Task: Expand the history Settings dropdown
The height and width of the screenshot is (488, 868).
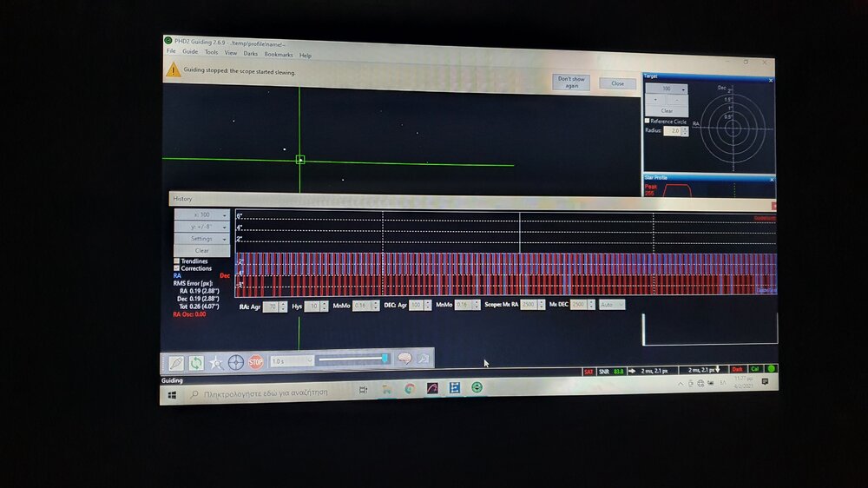Action: [x=202, y=239]
